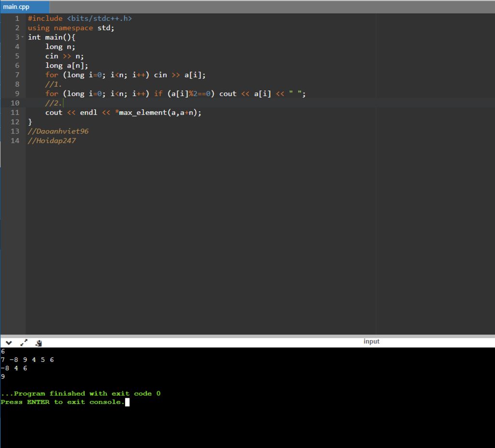Click the line 1 #include statement
This screenshot has width=495, height=448.
click(80, 18)
